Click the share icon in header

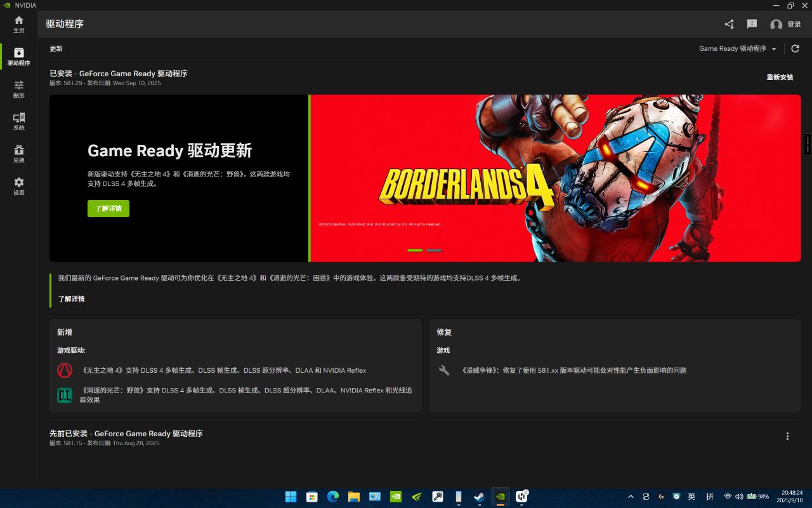tap(729, 24)
